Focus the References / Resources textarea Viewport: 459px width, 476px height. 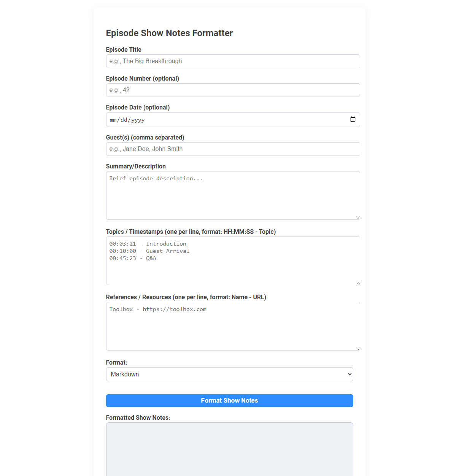pos(233,326)
